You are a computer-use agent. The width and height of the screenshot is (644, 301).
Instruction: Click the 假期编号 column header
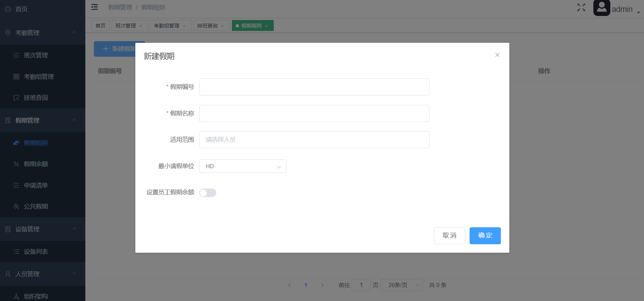coord(110,71)
